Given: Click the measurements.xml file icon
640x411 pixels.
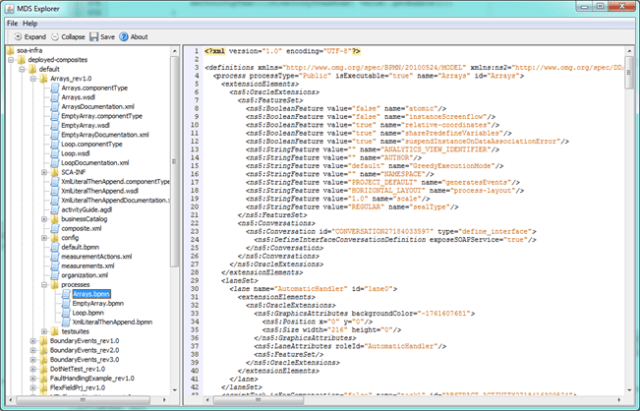Looking at the screenshot, I should 55,266.
